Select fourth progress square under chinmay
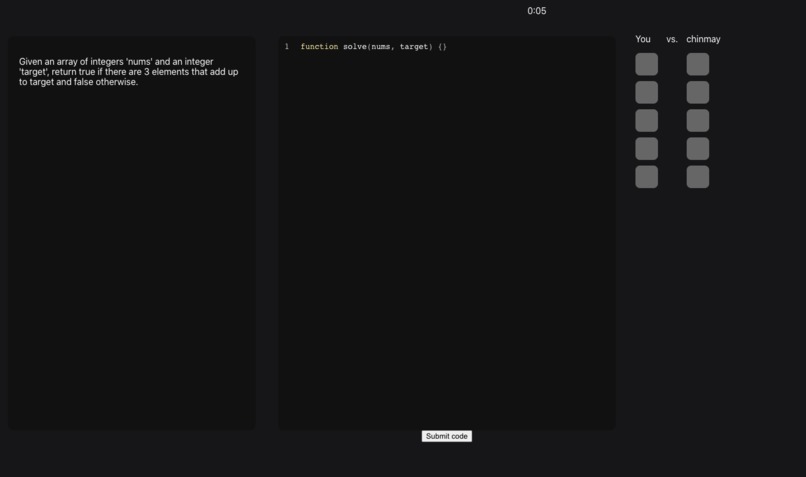 698,149
